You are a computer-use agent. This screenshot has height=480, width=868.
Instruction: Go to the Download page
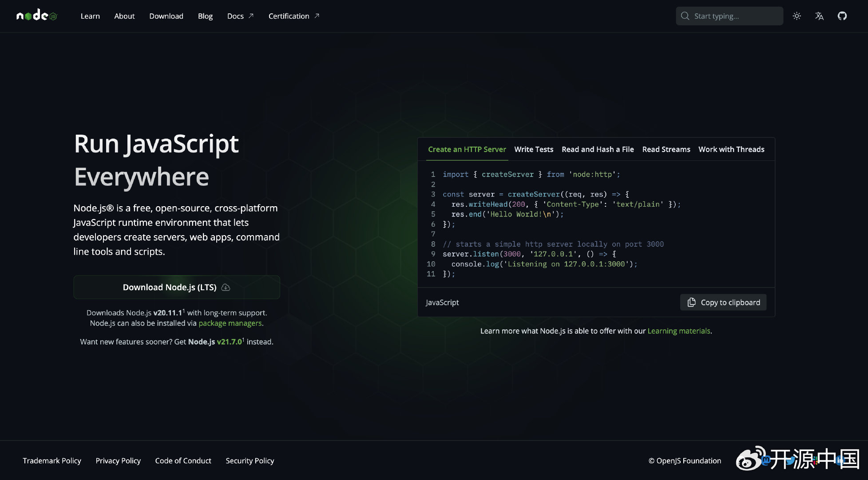166,16
